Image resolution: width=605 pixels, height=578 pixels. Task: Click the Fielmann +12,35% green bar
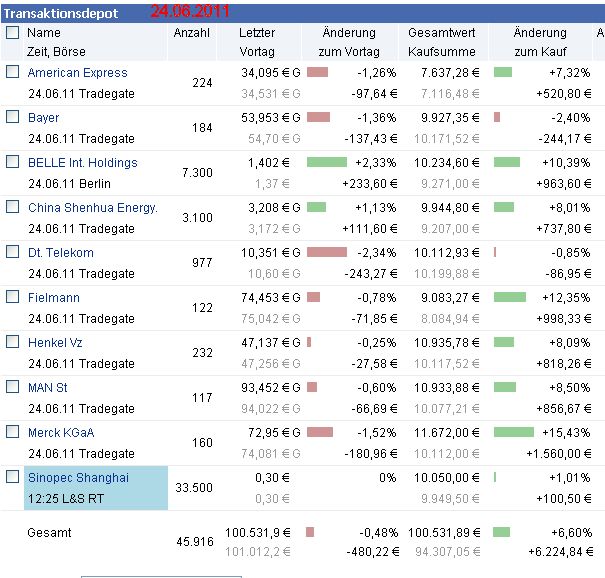coord(510,297)
